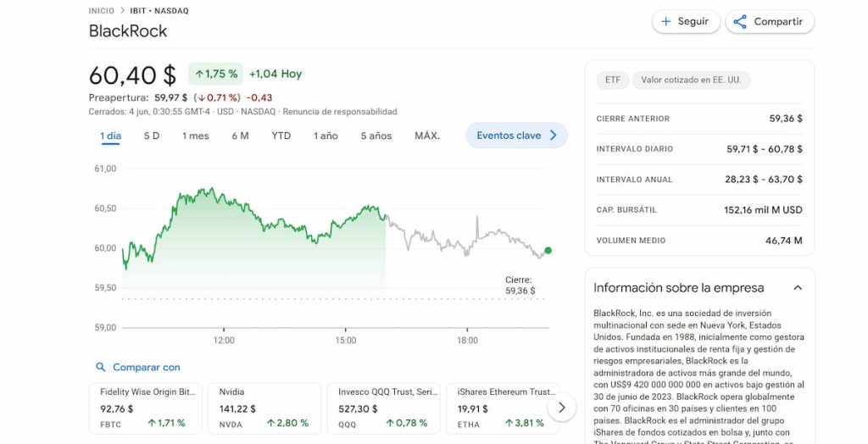Click the 12:00 time axis label

(x=224, y=341)
